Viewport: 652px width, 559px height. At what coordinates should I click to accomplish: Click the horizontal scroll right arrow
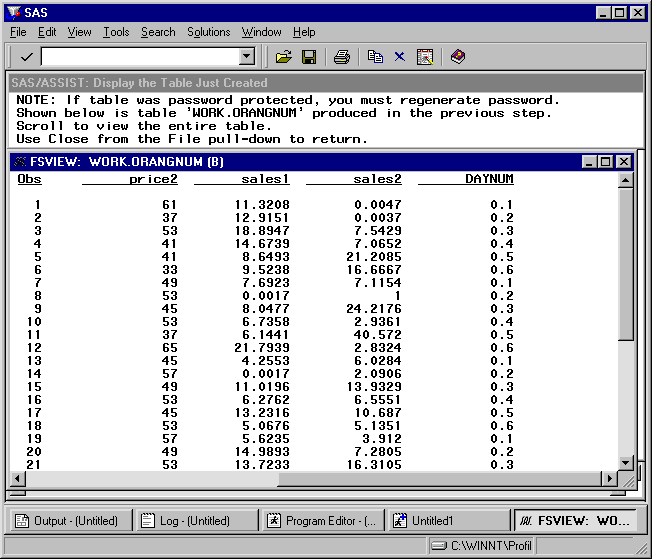tap(609, 478)
